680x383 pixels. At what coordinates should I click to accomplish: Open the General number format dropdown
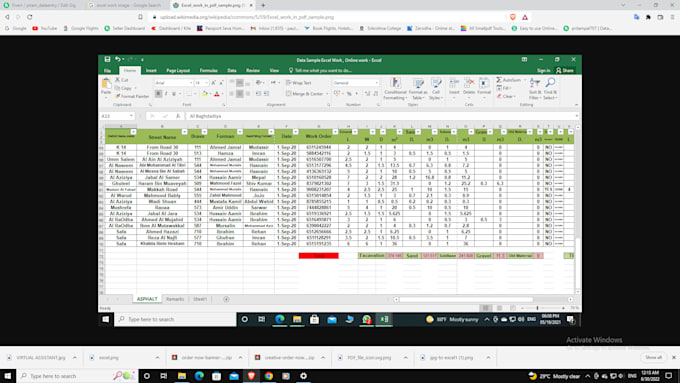(377, 83)
